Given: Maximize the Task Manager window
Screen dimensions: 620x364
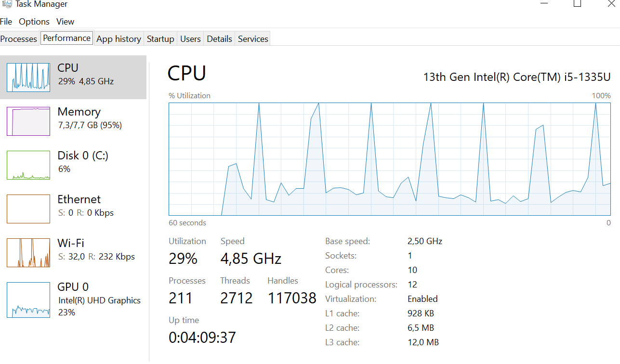Looking at the screenshot, I should [x=577, y=4].
